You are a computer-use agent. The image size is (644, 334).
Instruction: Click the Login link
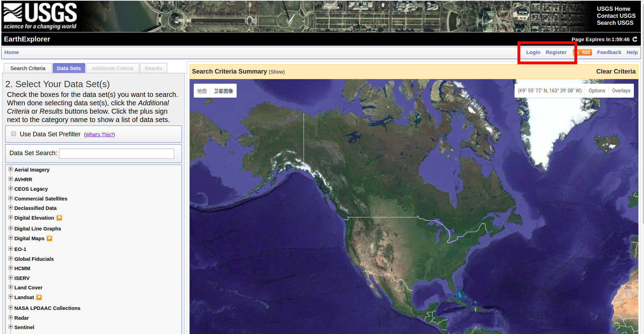point(533,52)
